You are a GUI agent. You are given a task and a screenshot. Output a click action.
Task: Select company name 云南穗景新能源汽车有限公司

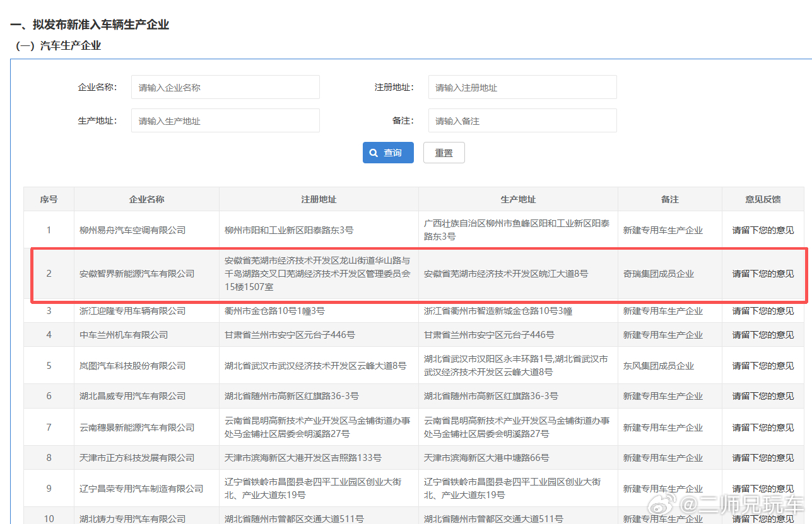pyautogui.click(x=137, y=428)
